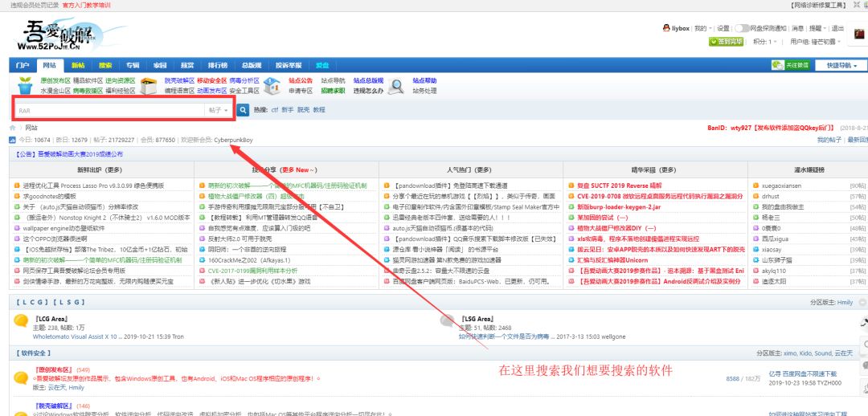Click hot search keyword ctf
This screenshot has width=868, height=416.
pyautogui.click(x=274, y=109)
